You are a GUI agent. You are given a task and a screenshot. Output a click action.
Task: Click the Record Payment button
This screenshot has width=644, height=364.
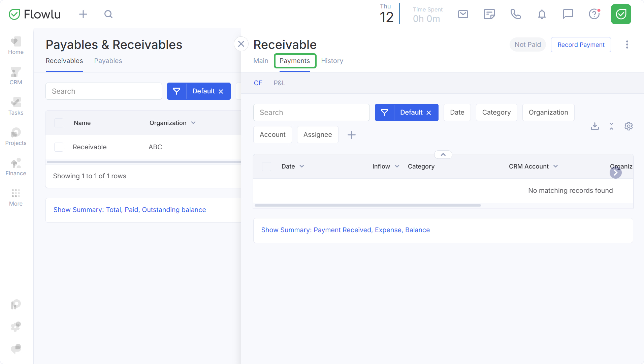point(581,45)
